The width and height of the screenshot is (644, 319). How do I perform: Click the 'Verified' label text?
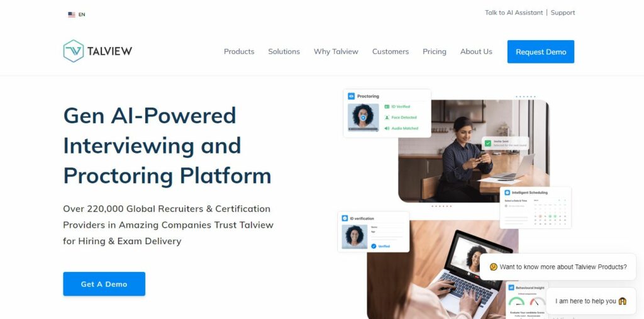coord(384,246)
